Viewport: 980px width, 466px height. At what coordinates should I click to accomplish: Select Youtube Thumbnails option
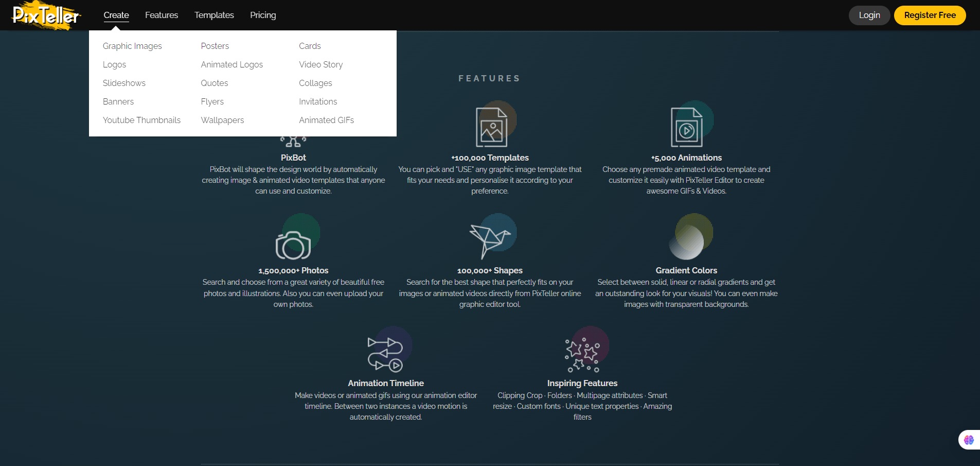pyautogui.click(x=141, y=120)
